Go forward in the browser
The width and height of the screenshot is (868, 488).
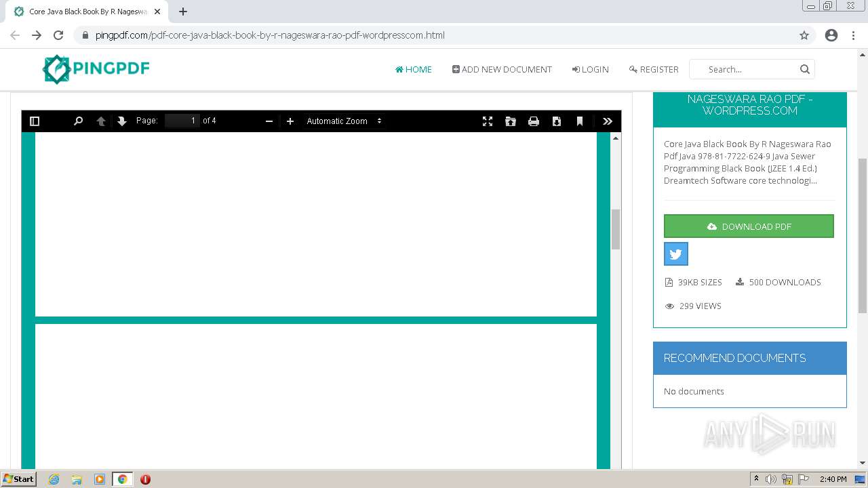point(37,35)
